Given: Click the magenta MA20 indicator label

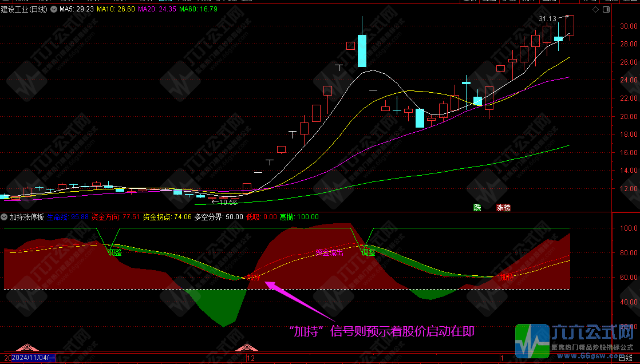Looking at the screenshot, I should click(156, 10).
